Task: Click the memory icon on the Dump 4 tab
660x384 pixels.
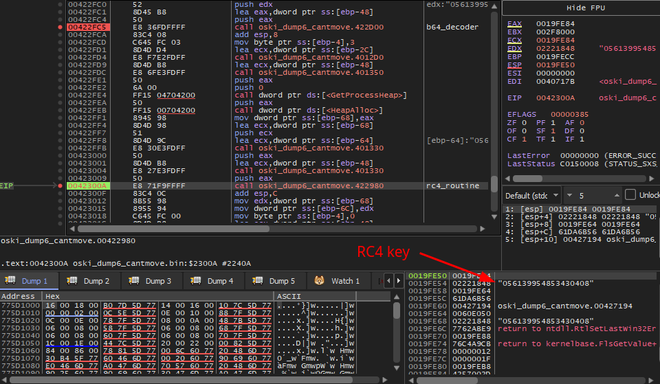Action: click(x=195, y=280)
